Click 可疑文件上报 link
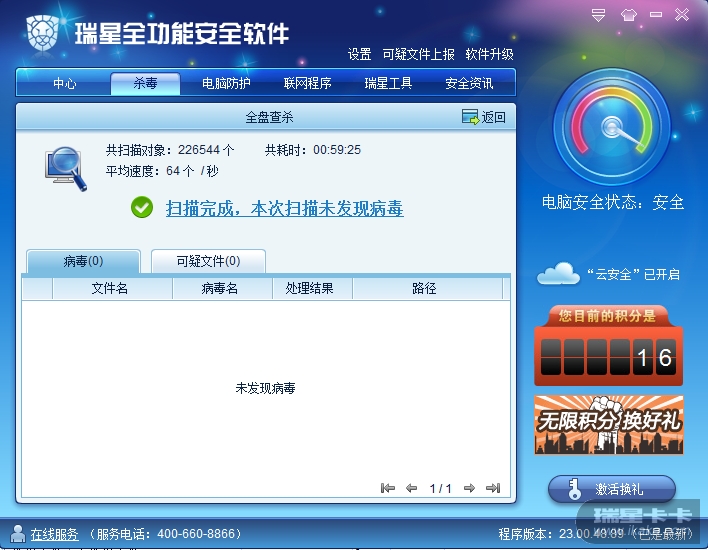The image size is (708, 550). pyautogui.click(x=418, y=55)
